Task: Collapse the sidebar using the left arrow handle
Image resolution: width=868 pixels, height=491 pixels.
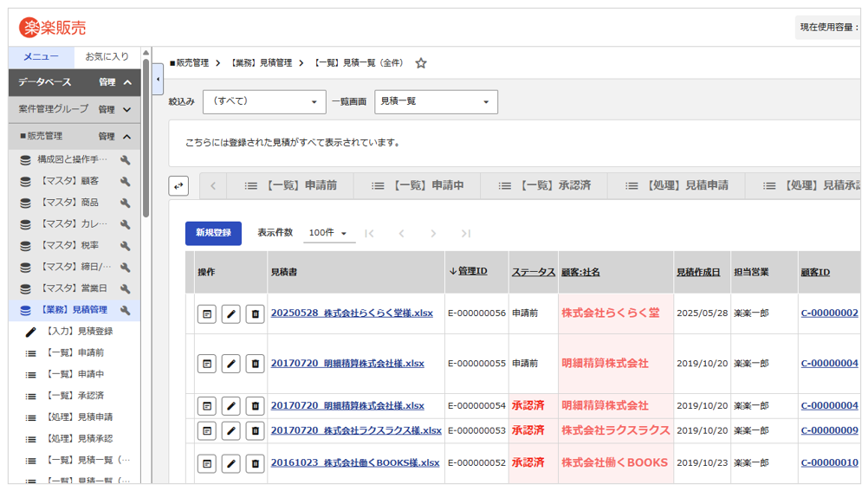Action: point(158,80)
